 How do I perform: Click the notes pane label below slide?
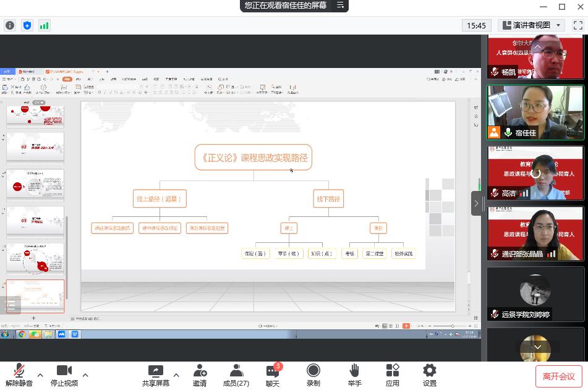pyautogui.click(x=85, y=318)
